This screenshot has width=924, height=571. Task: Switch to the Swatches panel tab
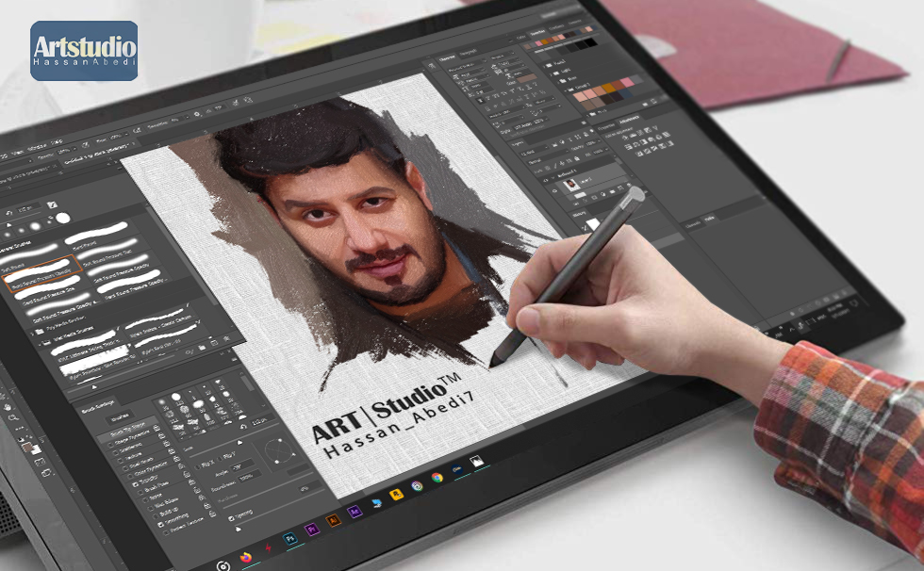pyautogui.click(x=538, y=30)
